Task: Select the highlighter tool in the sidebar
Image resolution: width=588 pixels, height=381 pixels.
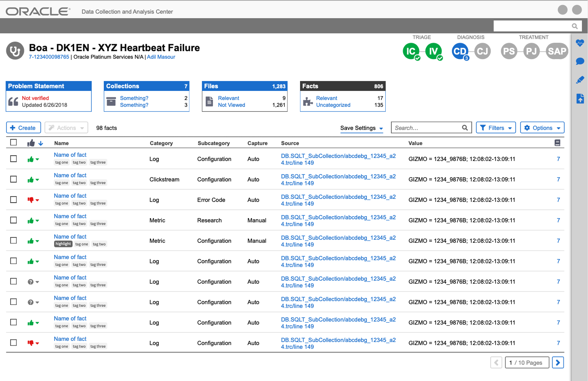Action: pyautogui.click(x=580, y=80)
